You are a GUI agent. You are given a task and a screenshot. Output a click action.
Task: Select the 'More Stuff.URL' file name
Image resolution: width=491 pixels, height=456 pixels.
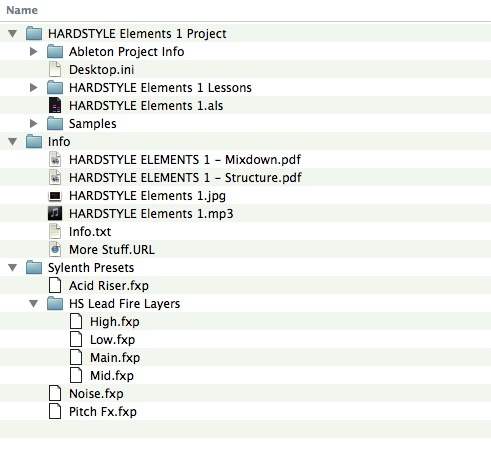(112, 250)
